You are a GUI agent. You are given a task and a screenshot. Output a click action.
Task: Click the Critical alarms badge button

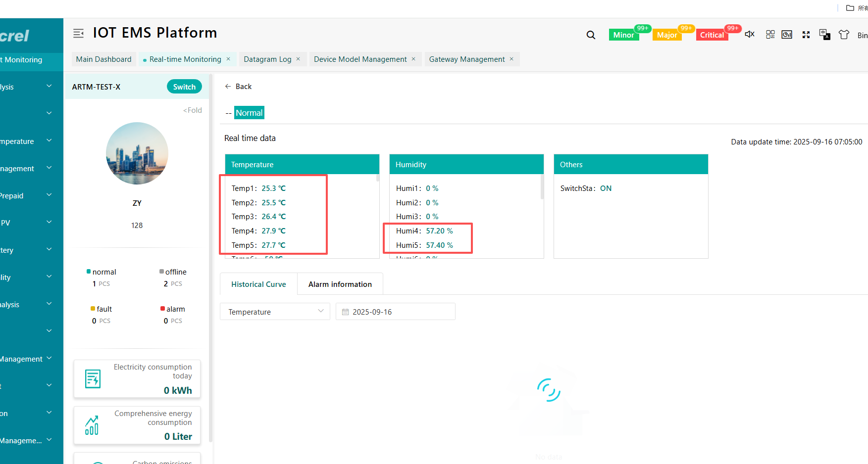pos(712,35)
